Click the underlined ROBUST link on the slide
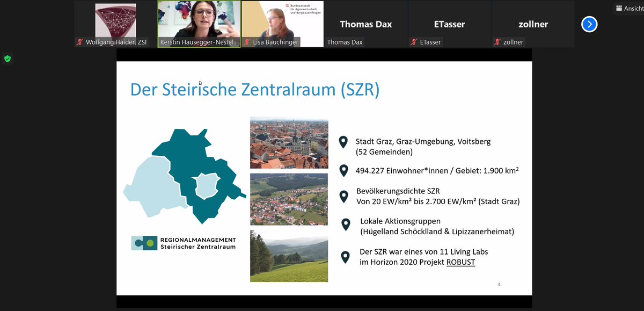644x311 pixels. [460, 263]
